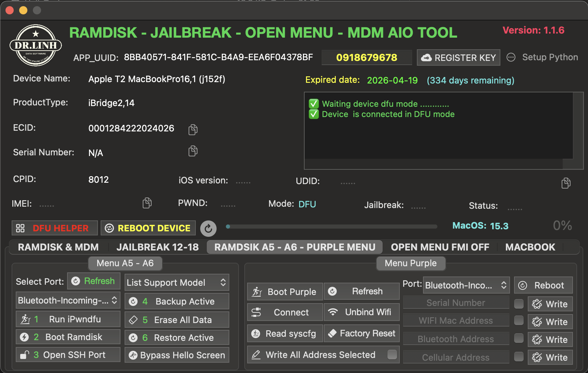Screen dimensions: 588x373
Task: Click the CPID value 8012
Action: click(99, 180)
